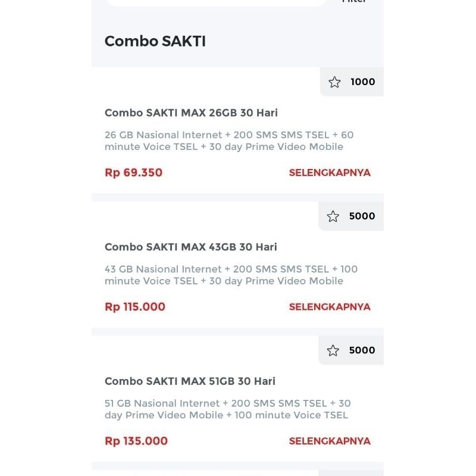Tap the star icon on the 26GB package card

pos(335,82)
